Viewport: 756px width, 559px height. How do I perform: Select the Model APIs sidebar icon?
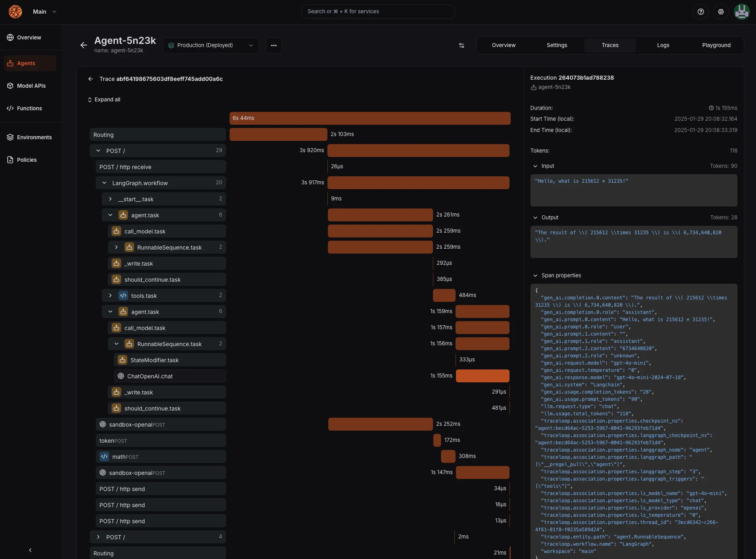[10, 86]
